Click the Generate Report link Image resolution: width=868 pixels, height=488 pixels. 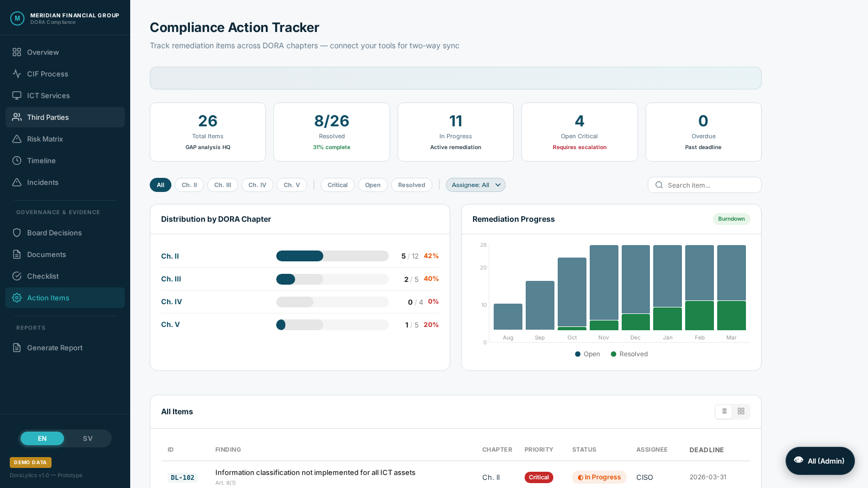click(x=55, y=348)
